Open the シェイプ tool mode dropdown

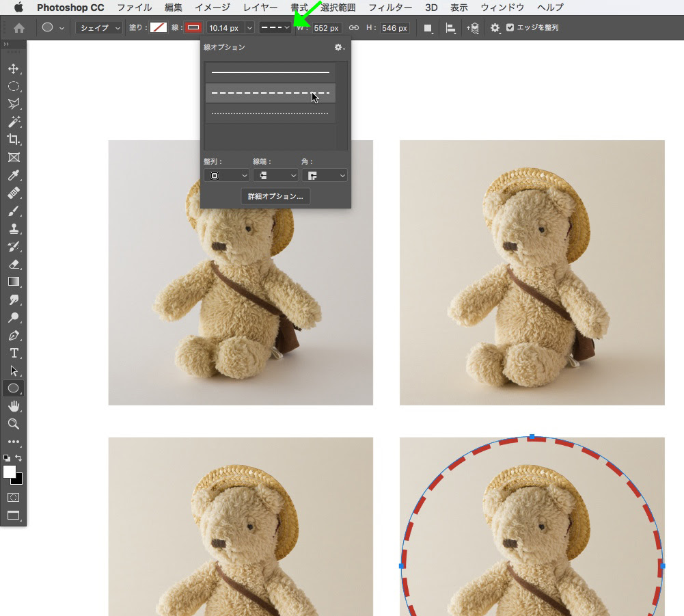tap(99, 28)
